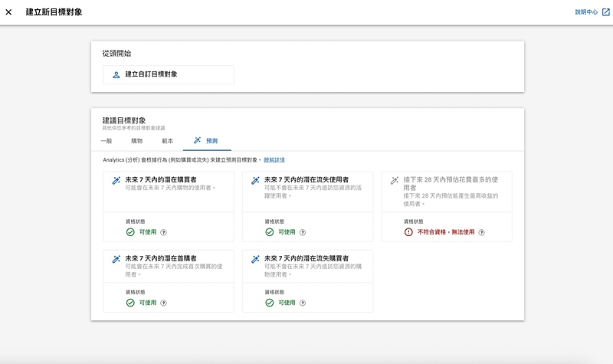This screenshot has height=364, width=613.
Task: Click help icon next to 不符合資格，無法使用
Action: coord(481,232)
